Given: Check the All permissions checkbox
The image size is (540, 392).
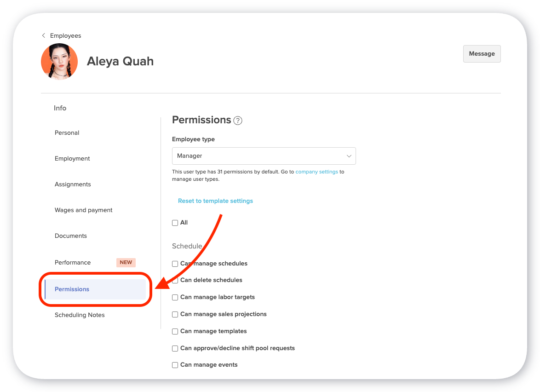Looking at the screenshot, I should click(175, 223).
